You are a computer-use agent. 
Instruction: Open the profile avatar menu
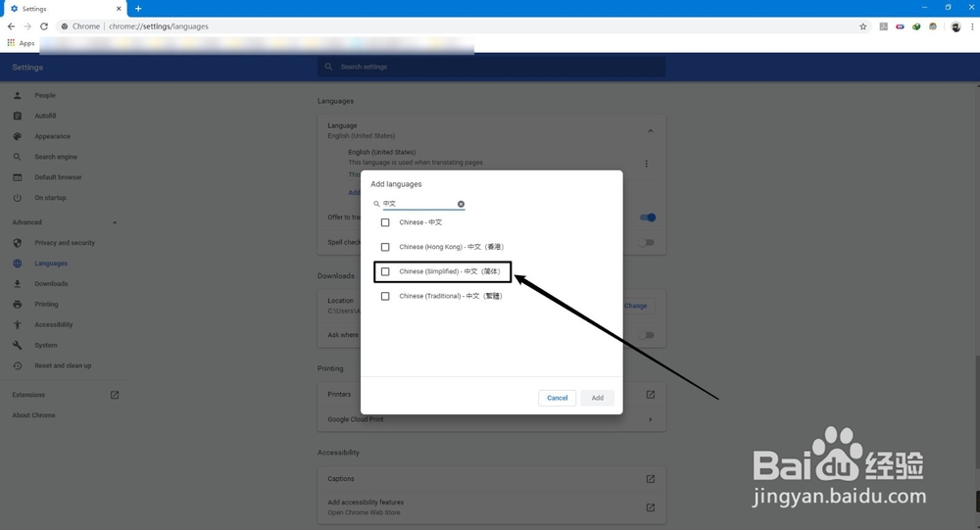click(x=955, y=26)
